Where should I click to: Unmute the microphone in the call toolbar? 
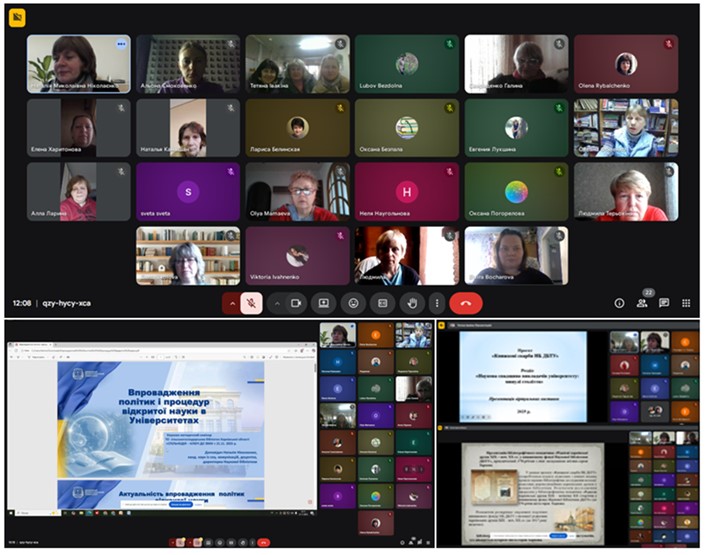tap(252, 302)
